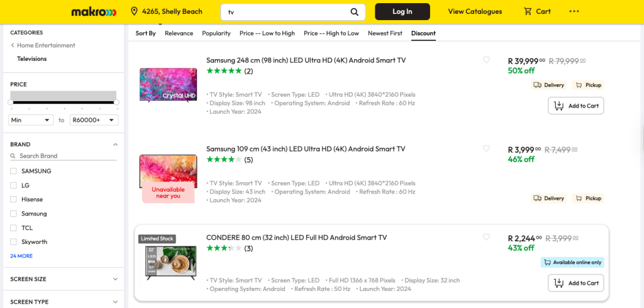Open Samsung 109 cm (43 inch) product title
Image resolution: width=644 pixels, height=308 pixels.
tap(306, 149)
